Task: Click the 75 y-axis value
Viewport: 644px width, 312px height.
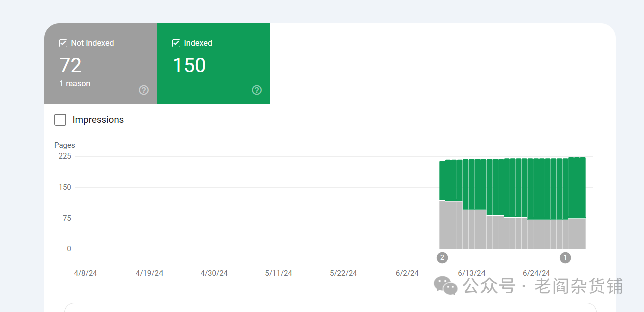Action: [67, 218]
